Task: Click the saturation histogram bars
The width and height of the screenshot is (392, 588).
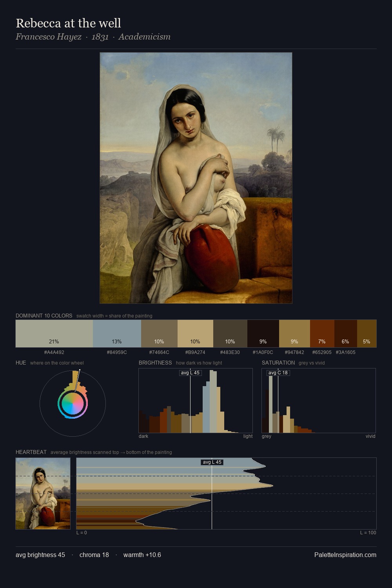Action: tap(319, 401)
